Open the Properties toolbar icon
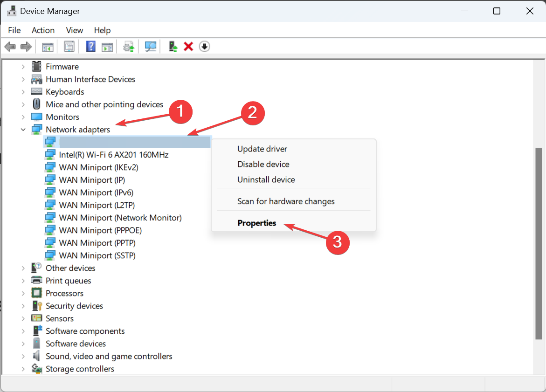 [69, 47]
